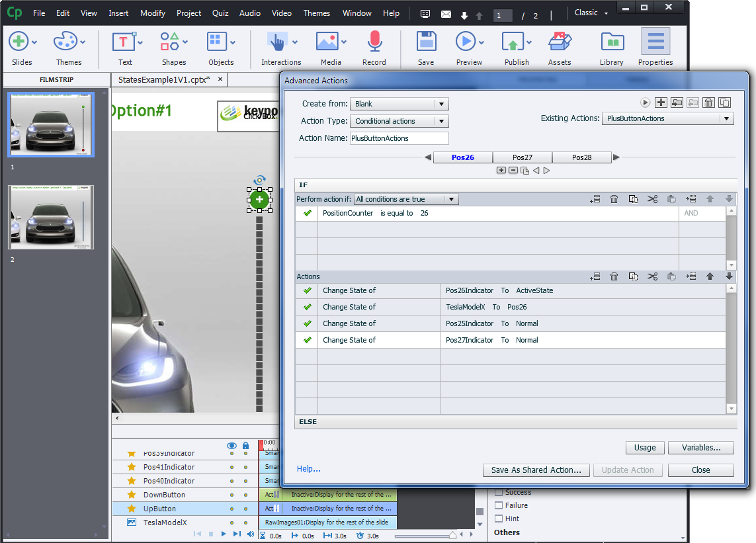Select slide 2 thumbnail in filmstrip
This screenshot has width=756, height=543.
[x=51, y=218]
